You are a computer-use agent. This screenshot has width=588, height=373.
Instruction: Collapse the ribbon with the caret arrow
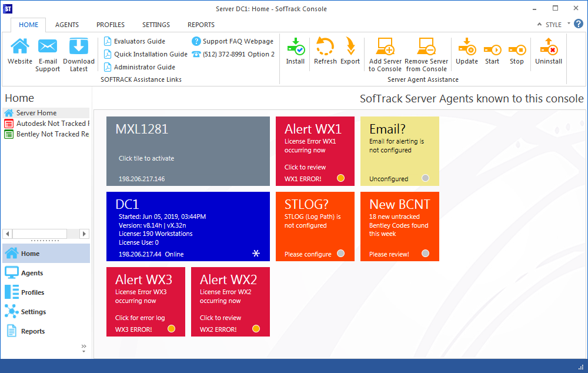539,24
